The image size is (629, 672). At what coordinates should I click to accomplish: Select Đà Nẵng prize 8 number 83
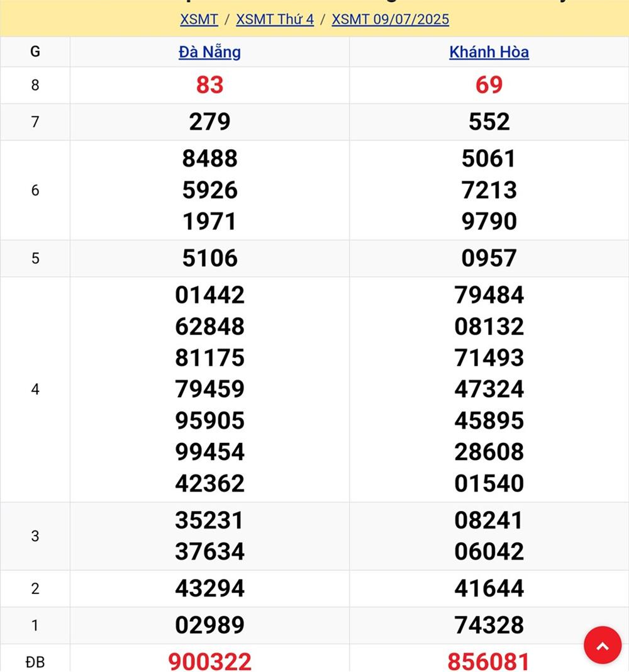click(x=209, y=85)
